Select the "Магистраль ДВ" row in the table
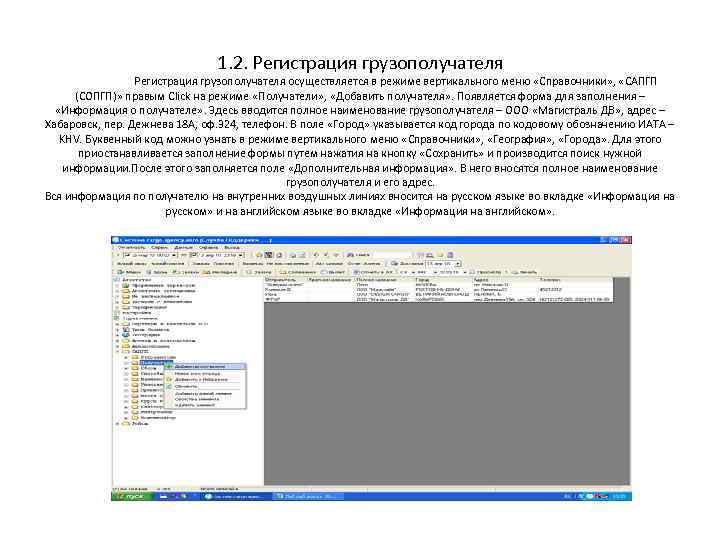The height and width of the screenshot is (540, 720). [x=439, y=299]
